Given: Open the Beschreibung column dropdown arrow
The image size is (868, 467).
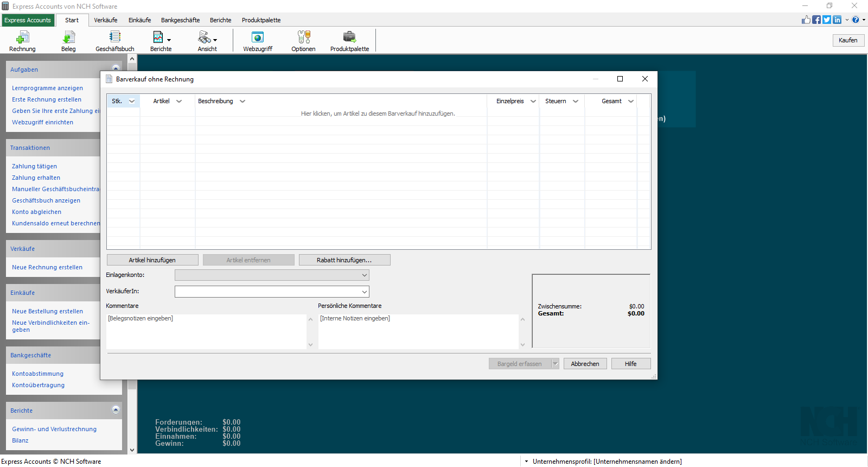Looking at the screenshot, I should tap(242, 101).
